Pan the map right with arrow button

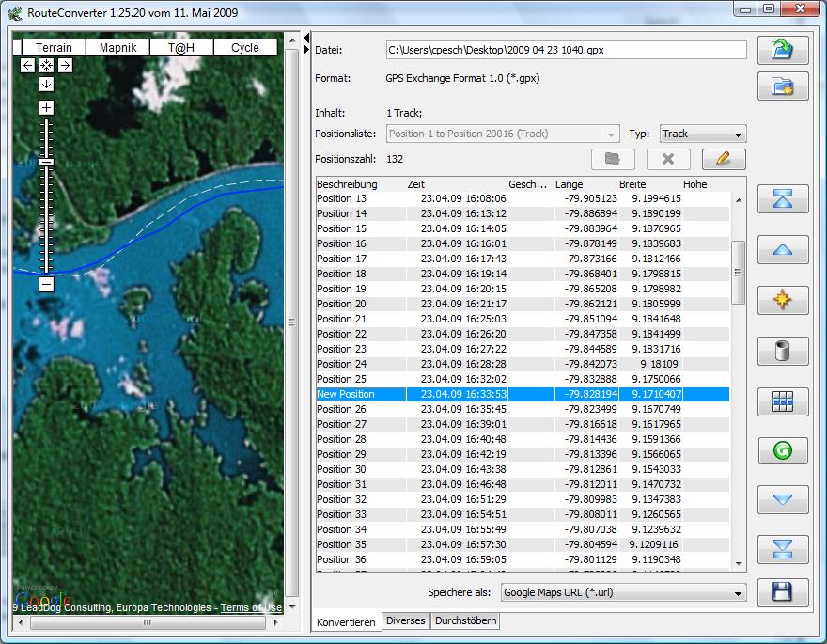tap(66, 66)
